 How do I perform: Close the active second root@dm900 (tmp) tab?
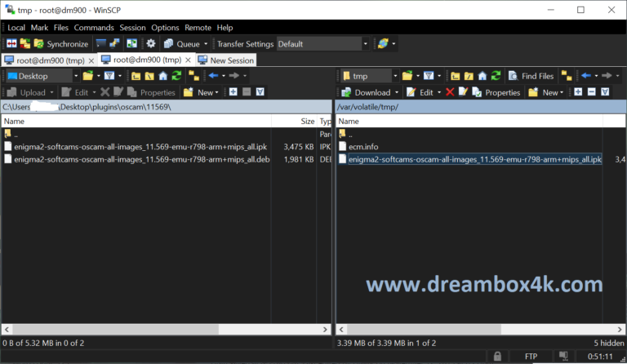(x=188, y=60)
